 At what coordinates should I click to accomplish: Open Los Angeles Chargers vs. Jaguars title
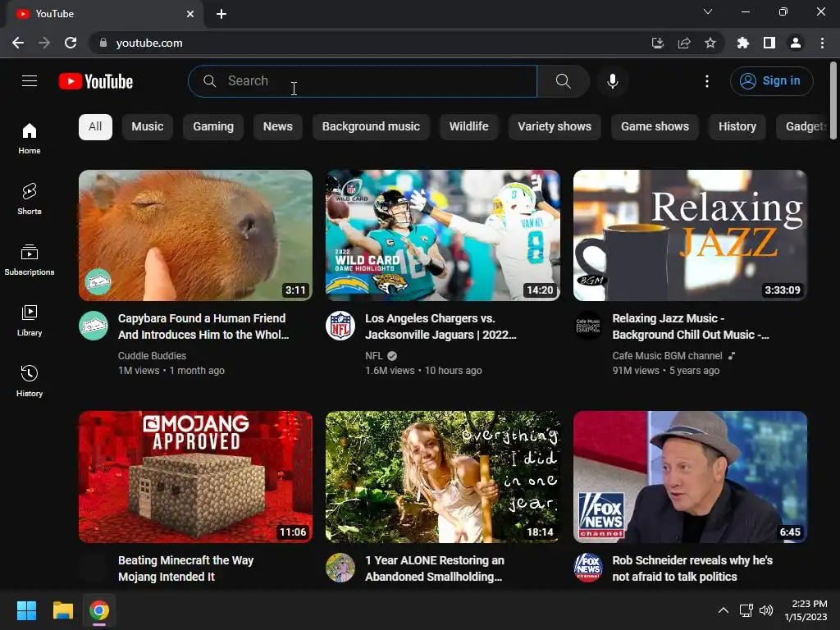441,326
